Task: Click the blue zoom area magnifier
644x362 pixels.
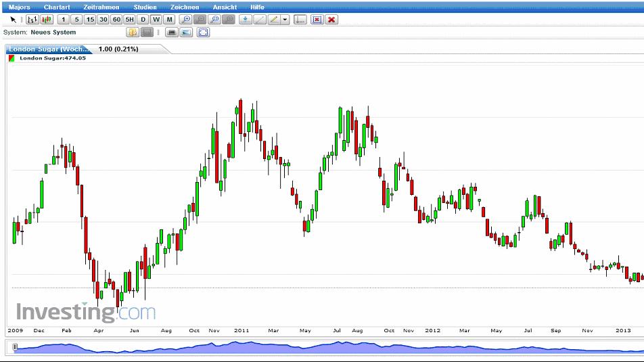Action: [214, 20]
